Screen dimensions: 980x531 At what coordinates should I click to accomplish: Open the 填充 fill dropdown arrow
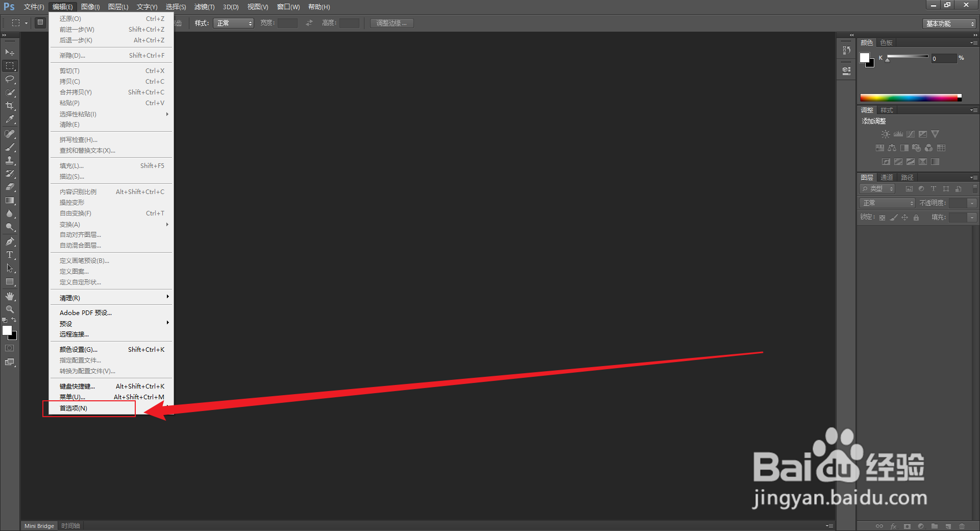[972, 218]
